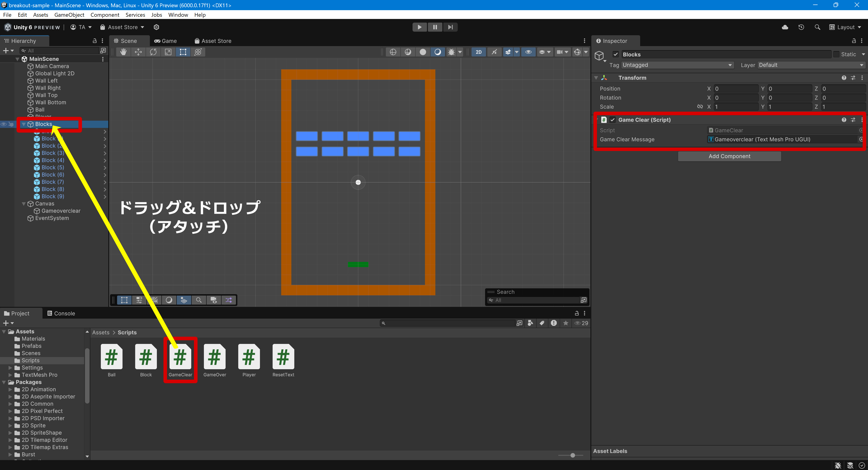This screenshot has height=470, width=868.
Task: Select the GameOver script asset
Action: coord(215,360)
